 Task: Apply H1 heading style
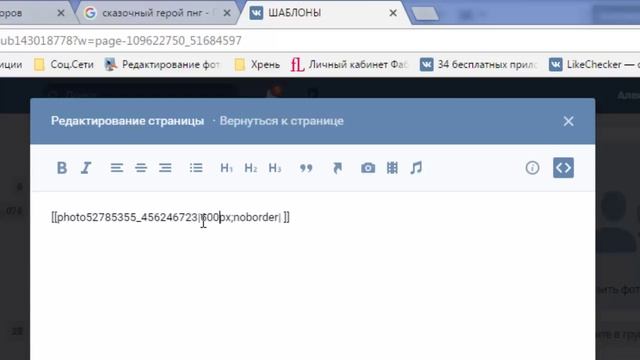[226, 168]
